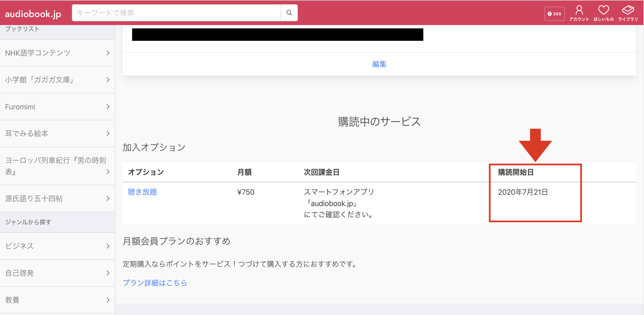This screenshot has width=644, height=315.
Task: Expand chevron beside ヨーロッパ列車紀行 item
Action: click(x=108, y=172)
